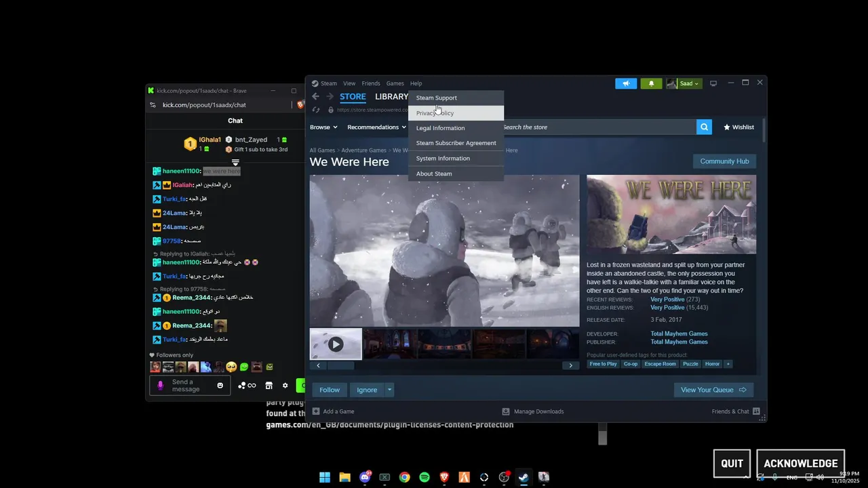Open Windows Start menu
This screenshot has width=868, height=488.
point(325,477)
